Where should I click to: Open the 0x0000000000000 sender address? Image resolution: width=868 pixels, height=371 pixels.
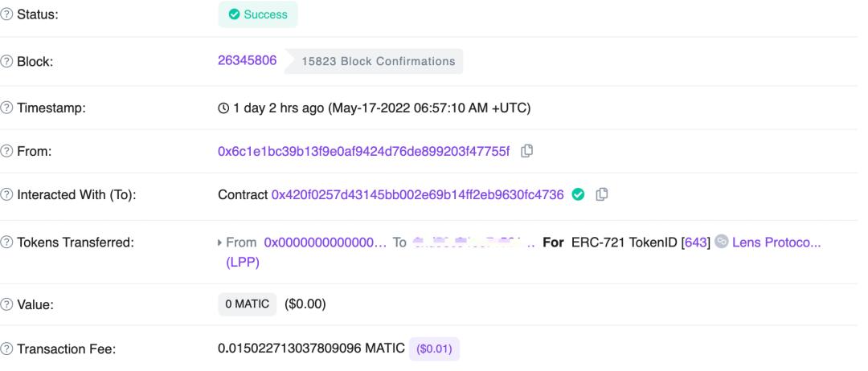[325, 243]
